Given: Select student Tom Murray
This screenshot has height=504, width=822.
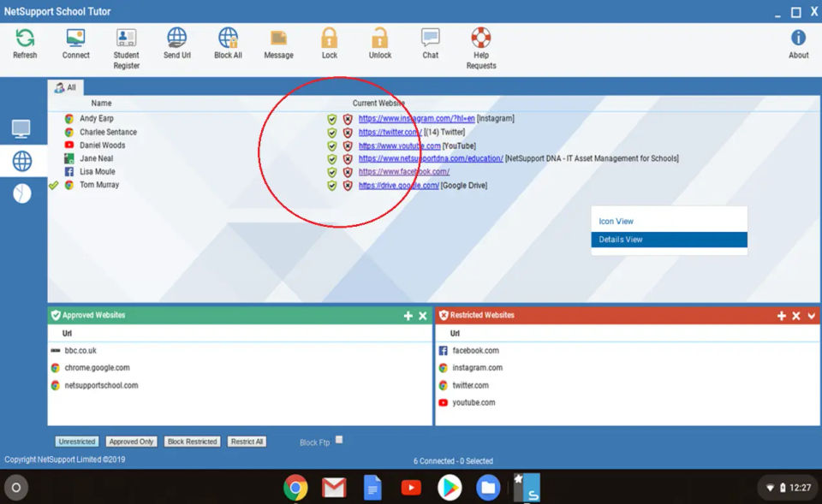Looking at the screenshot, I should pyautogui.click(x=99, y=185).
